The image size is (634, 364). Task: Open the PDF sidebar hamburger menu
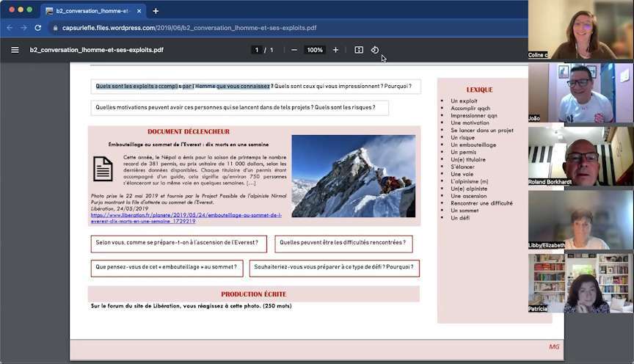(15, 50)
